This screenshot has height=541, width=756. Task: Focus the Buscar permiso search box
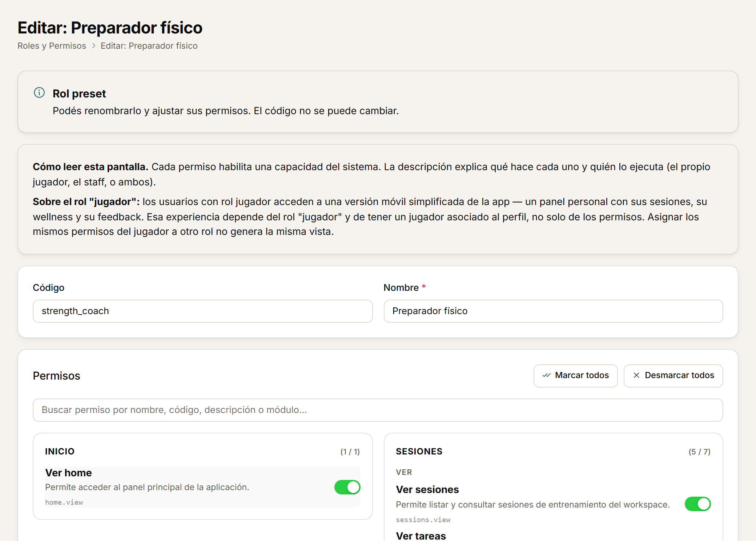point(378,410)
